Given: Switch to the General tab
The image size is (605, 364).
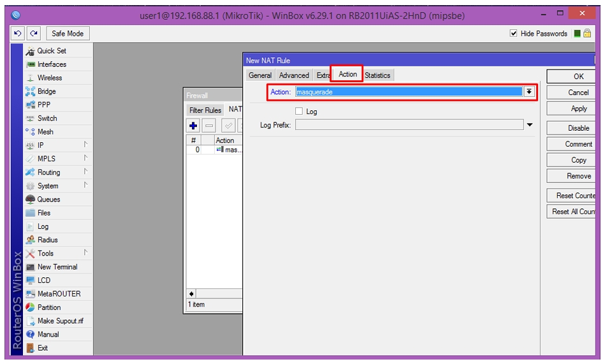Looking at the screenshot, I should pos(260,75).
